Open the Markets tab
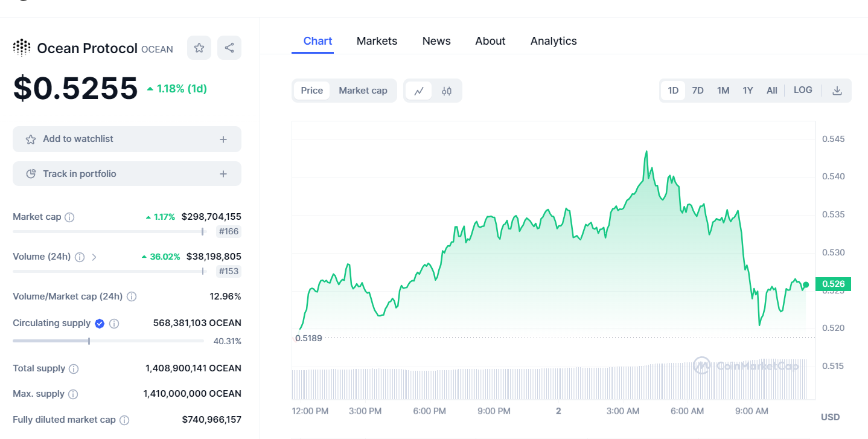This screenshot has height=439, width=868. tap(377, 41)
